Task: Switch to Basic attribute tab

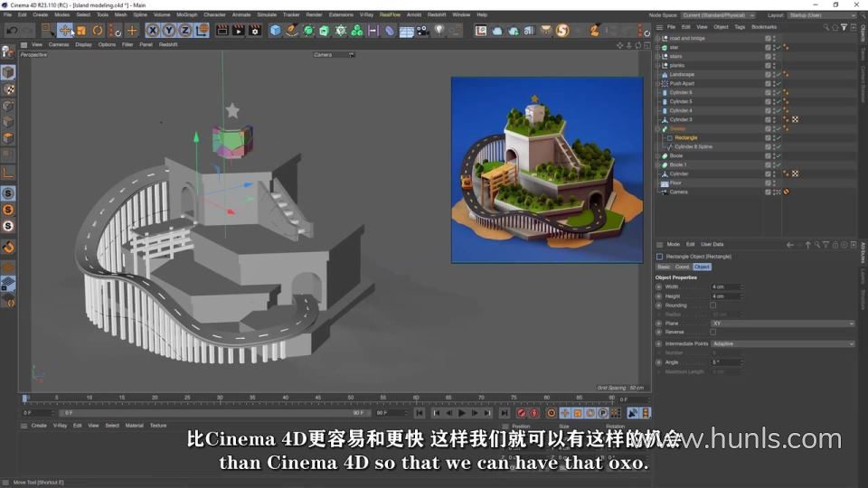Action: pyautogui.click(x=664, y=267)
